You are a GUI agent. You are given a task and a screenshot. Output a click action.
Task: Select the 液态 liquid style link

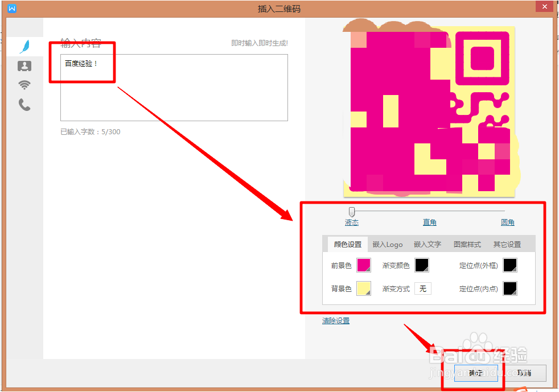pos(352,222)
